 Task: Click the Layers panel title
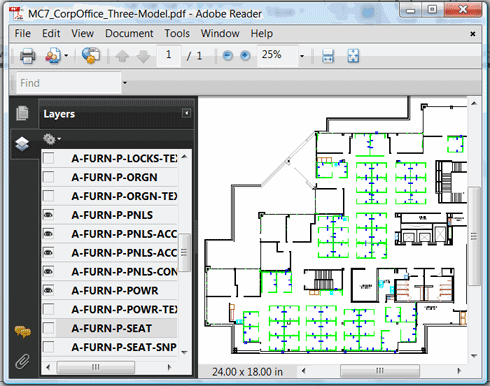(59, 114)
